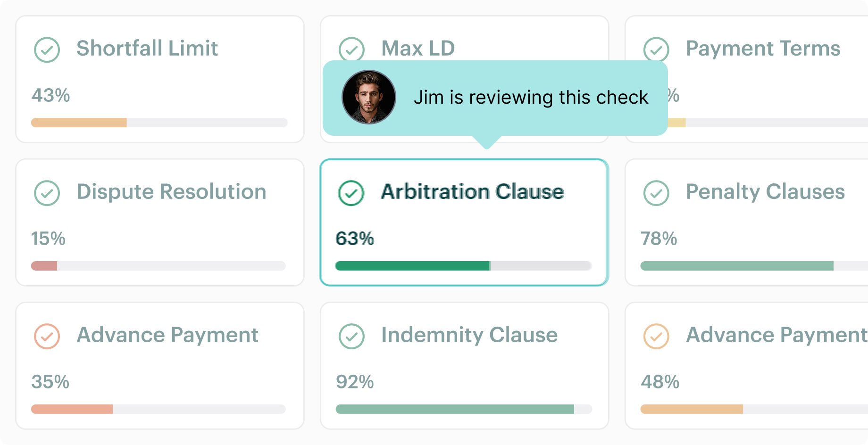
Task: Click the Penalty Clauses check icon
Action: coord(656,193)
